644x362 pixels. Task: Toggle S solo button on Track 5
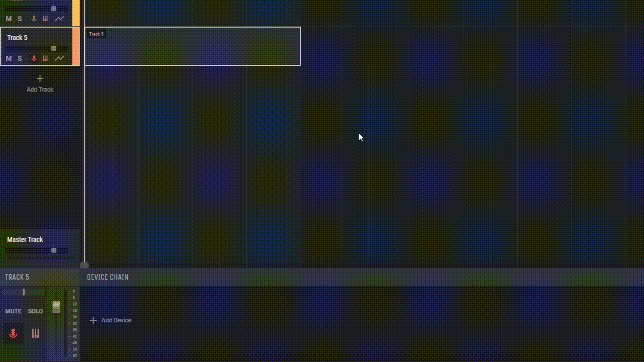(x=19, y=58)
